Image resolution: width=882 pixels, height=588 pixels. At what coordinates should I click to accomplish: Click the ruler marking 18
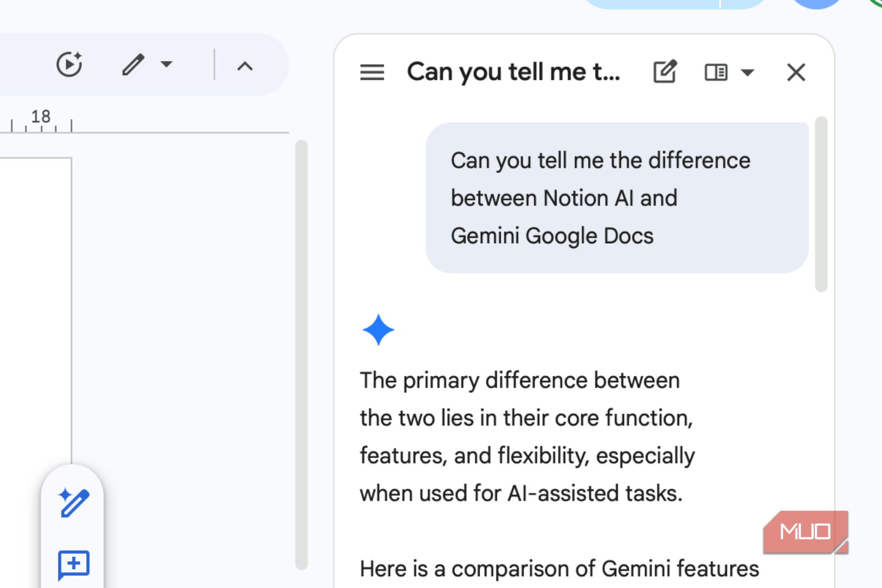click(41, 116)
